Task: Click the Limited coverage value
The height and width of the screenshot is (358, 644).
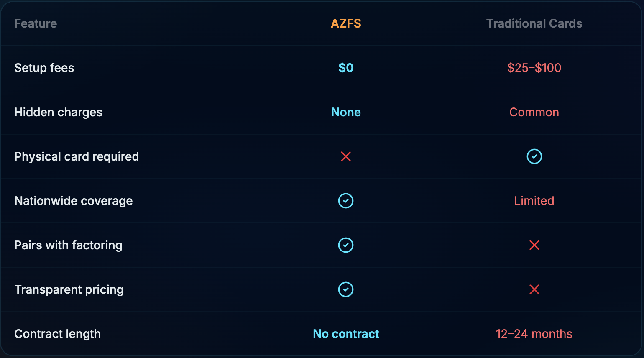Action: (534, 201)
